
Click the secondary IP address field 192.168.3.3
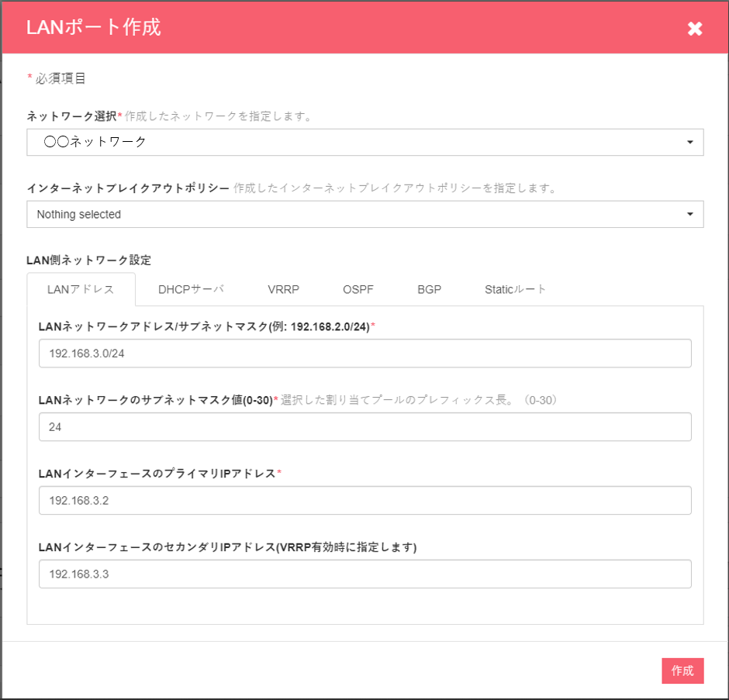click(x=365, y=574)
